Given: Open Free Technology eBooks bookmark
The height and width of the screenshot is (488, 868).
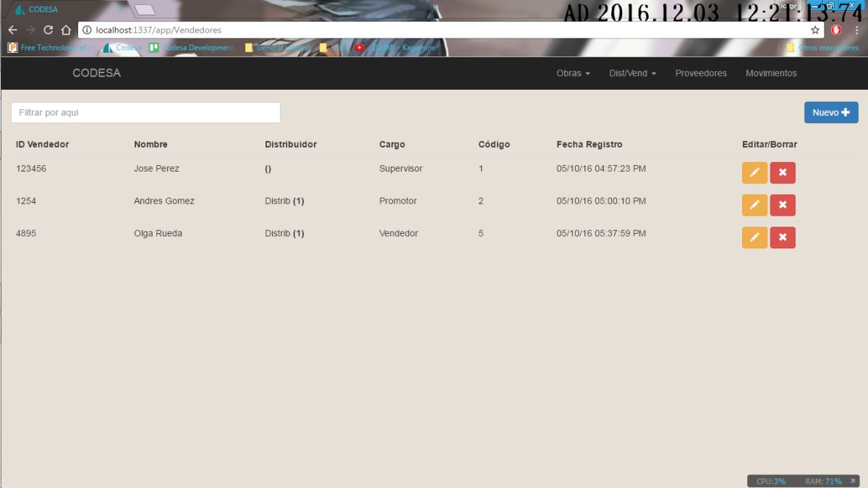Looking at the screenshot, I should (50, 48).
